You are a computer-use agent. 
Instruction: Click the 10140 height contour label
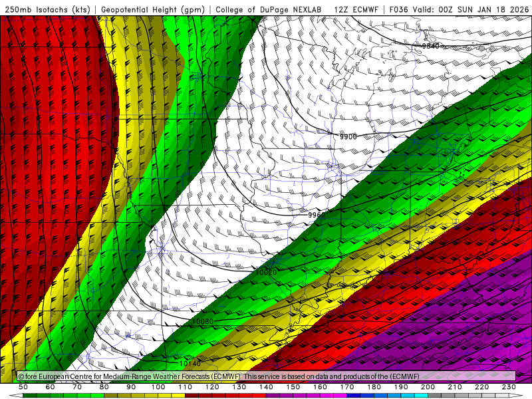click(x=190, y=363)
